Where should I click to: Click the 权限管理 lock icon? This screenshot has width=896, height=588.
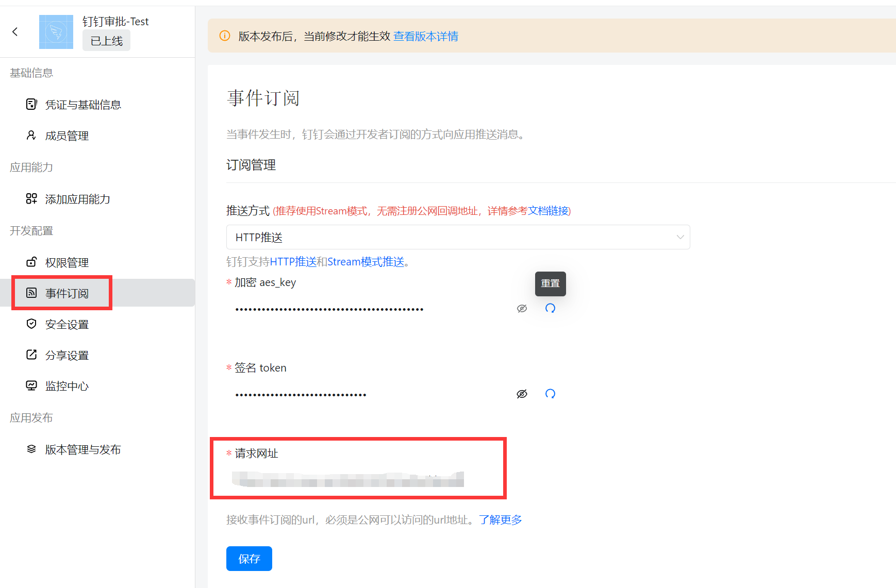[x=31, y=262]
